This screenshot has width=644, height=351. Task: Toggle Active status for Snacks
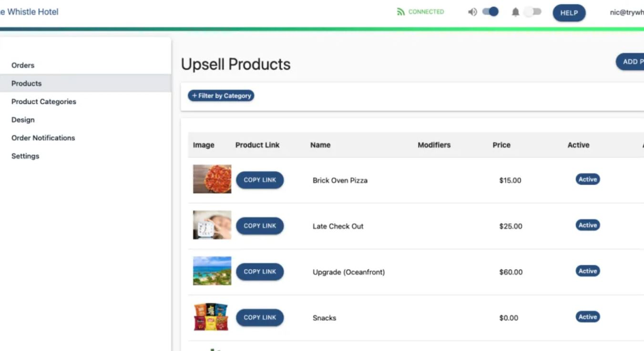587,317
